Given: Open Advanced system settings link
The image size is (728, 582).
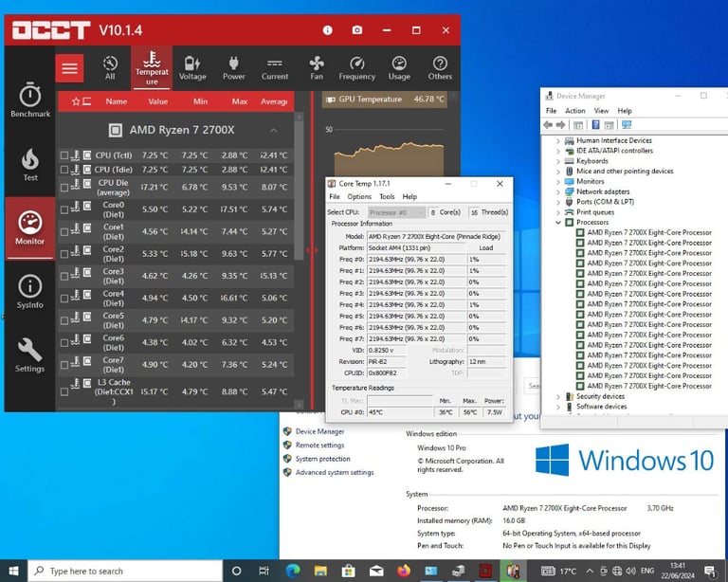Looking at the screenshot, I should point(335,472).
